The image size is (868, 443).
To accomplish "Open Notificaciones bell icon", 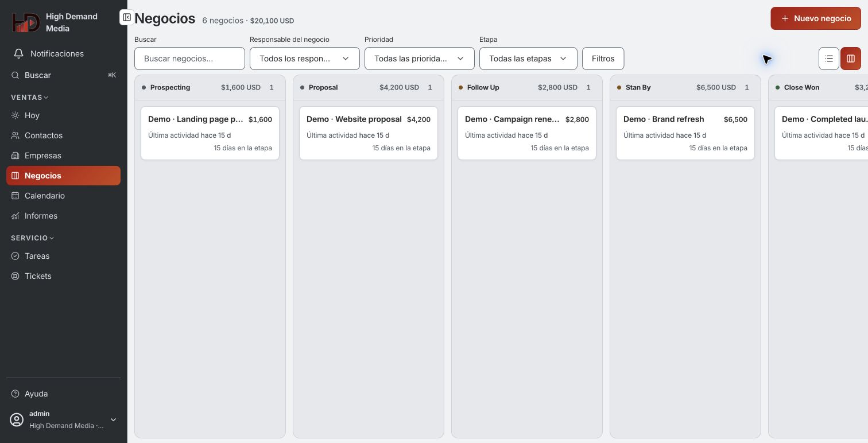I will click(x=18, y=53).
